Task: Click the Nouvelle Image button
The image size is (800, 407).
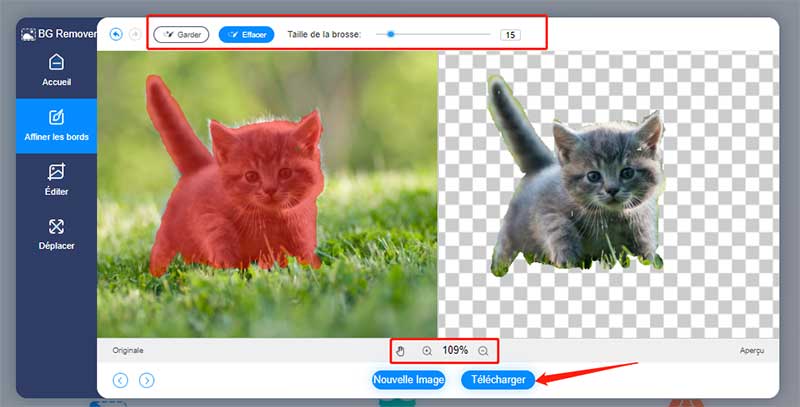Action: (408, 380)
